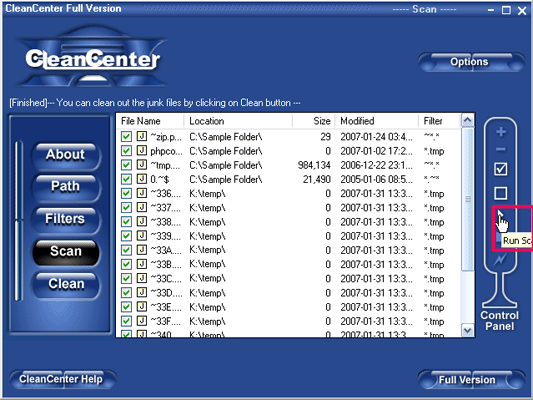Uncheck the ~zip.p... file checkbox

pyautogui.click(x=126, y=137)
